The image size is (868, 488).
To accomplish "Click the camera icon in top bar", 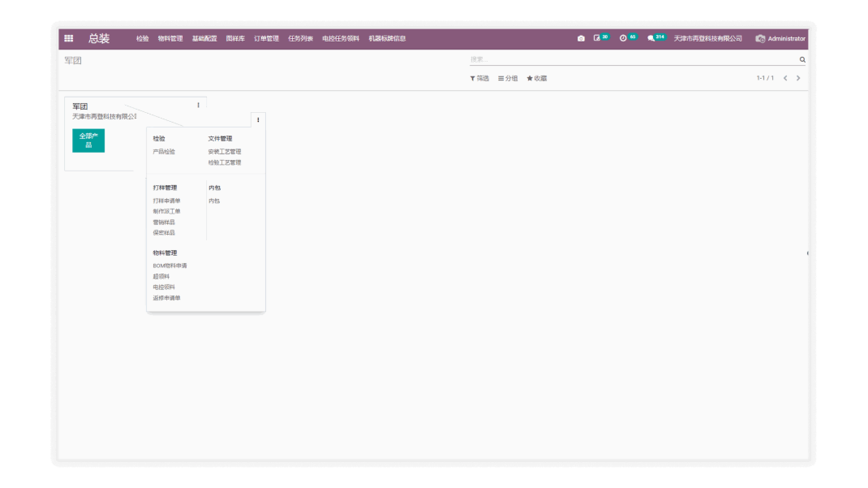I will pos(581,38).
